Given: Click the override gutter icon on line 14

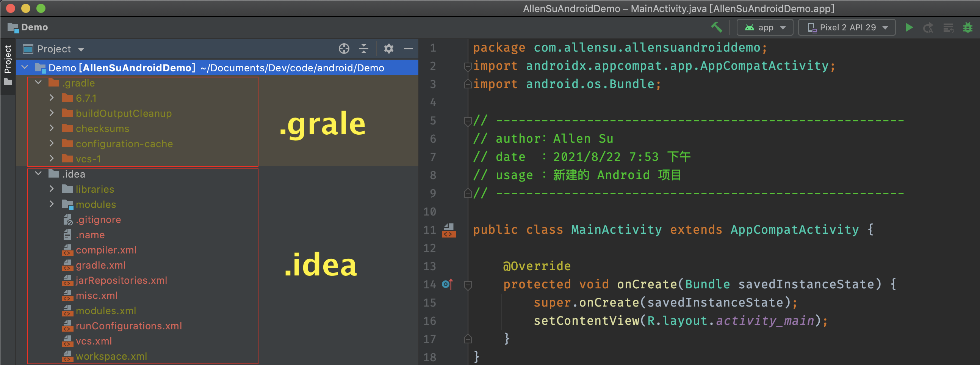Looking at the screenshot, I should click(x=448, y=284).
